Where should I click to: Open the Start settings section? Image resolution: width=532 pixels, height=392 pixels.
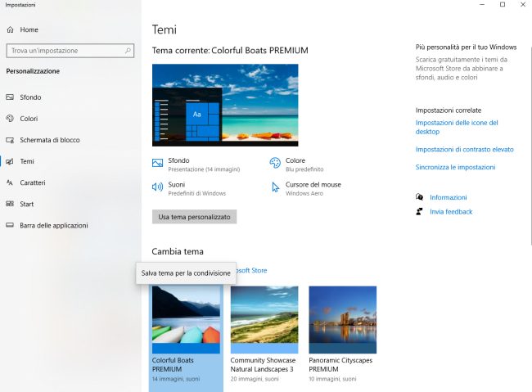(70, 204)
